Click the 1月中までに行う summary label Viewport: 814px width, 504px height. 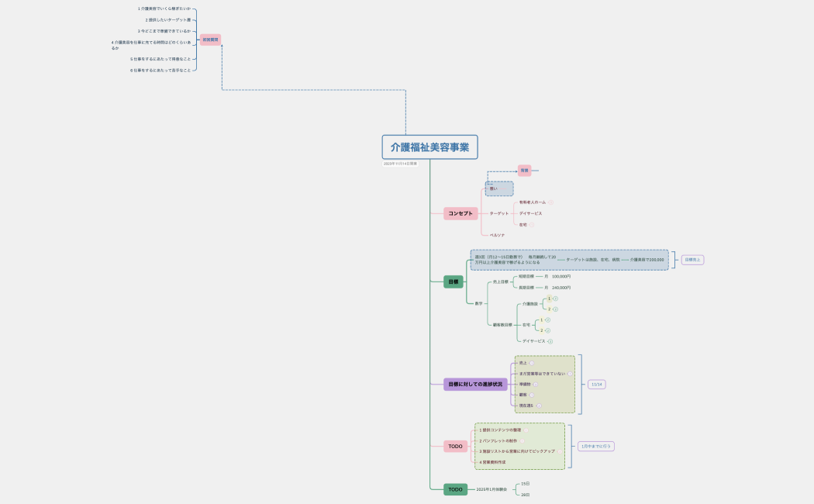pyautogui.click(x=596, y=446)
